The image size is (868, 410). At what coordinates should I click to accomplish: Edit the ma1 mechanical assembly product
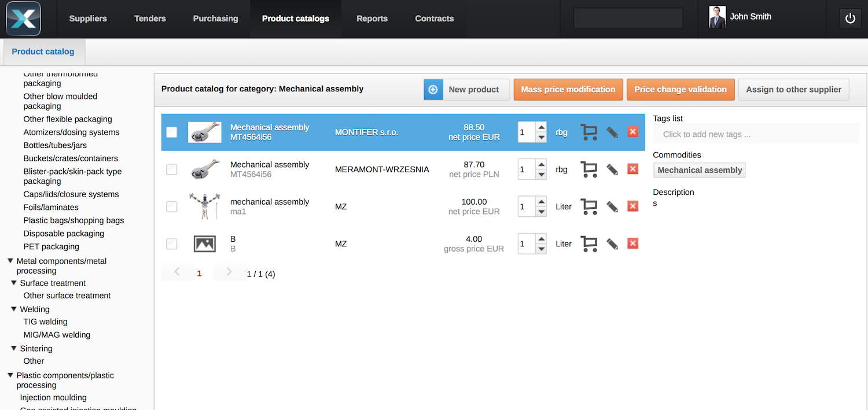612,206
